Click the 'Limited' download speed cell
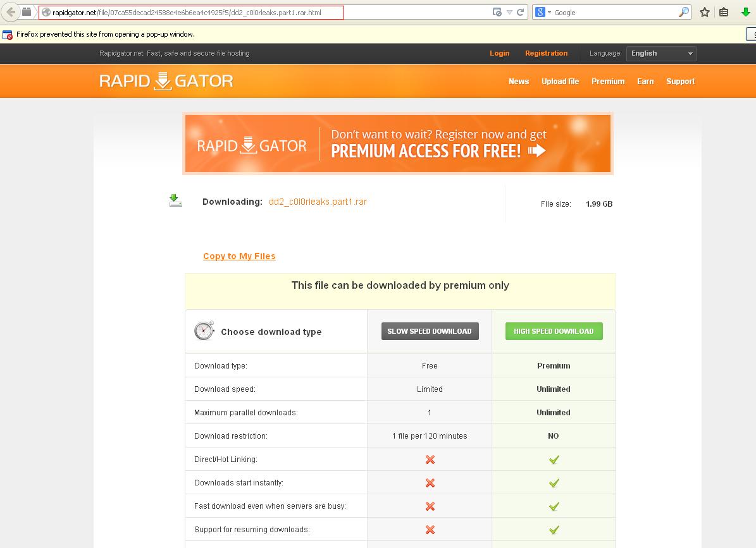Image resolution: width=756 pixels, height=548 pixels. pyautogui.click(x=430, y=389)
